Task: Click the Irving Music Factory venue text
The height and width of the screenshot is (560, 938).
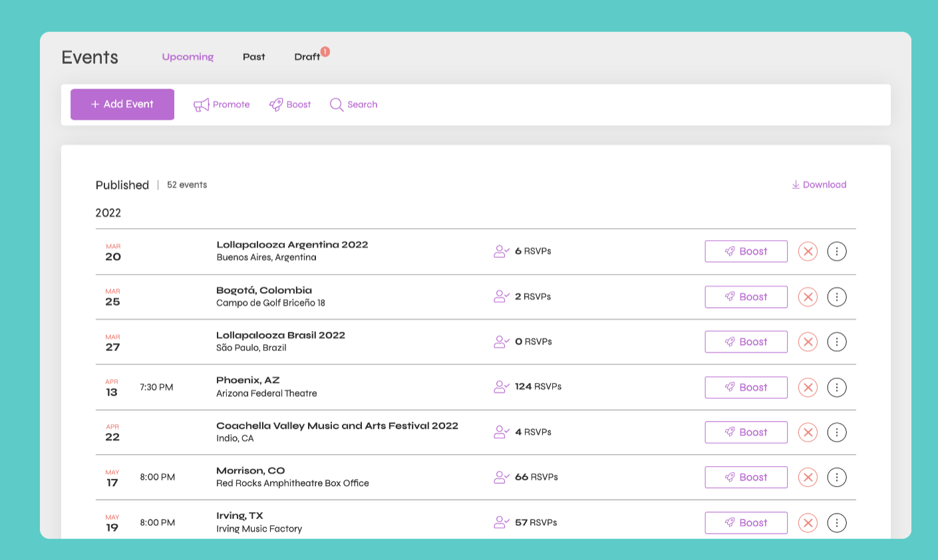Action: click(x=259, y=529)
